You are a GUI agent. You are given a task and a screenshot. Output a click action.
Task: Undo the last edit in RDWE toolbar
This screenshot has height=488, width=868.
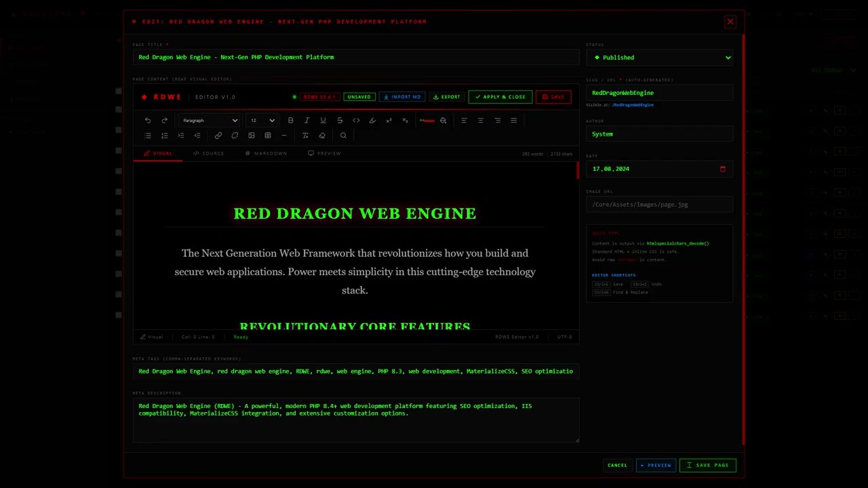point(148,121)
